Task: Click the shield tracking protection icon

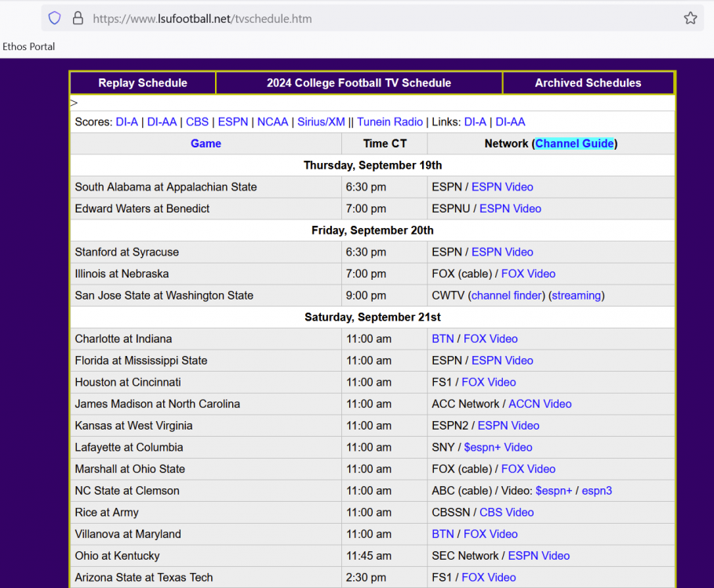Action: point(54,18)
